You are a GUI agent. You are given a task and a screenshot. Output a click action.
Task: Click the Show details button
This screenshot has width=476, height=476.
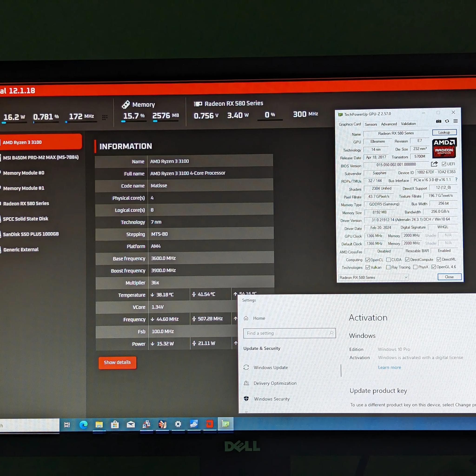(x=117, y=362)
